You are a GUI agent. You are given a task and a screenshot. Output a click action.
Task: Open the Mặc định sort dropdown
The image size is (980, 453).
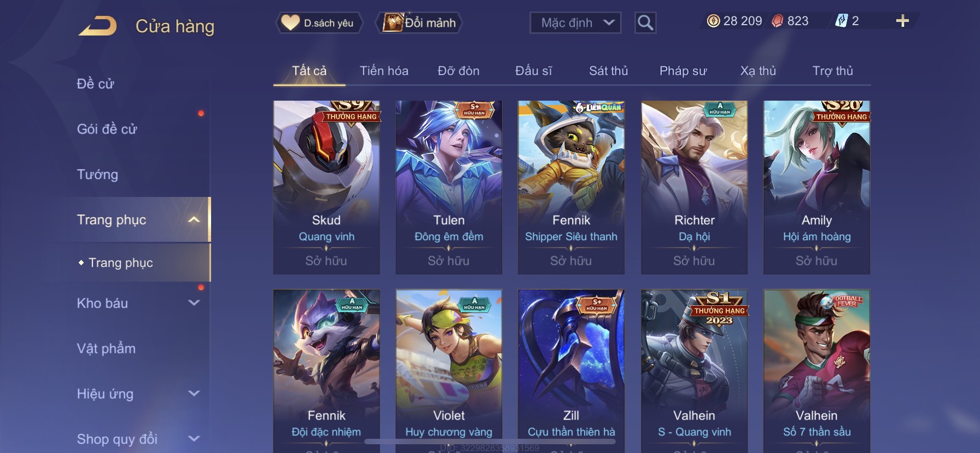coord(575,23)
